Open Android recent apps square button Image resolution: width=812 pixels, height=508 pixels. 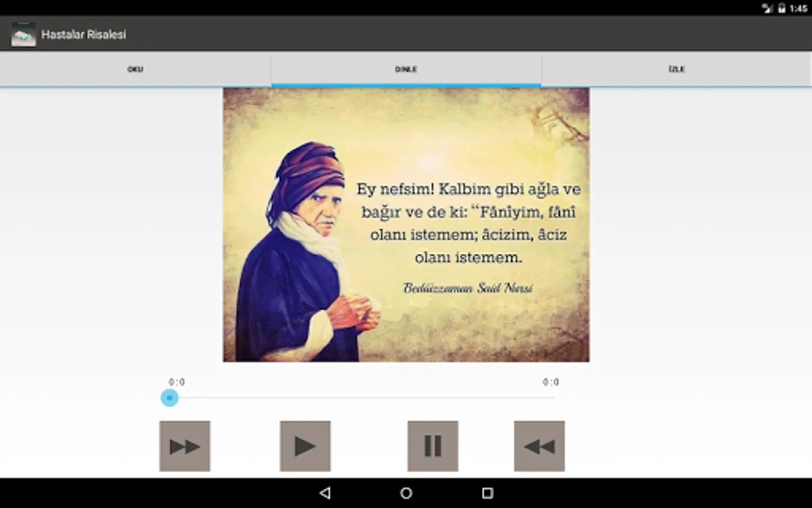click(488, 493)
